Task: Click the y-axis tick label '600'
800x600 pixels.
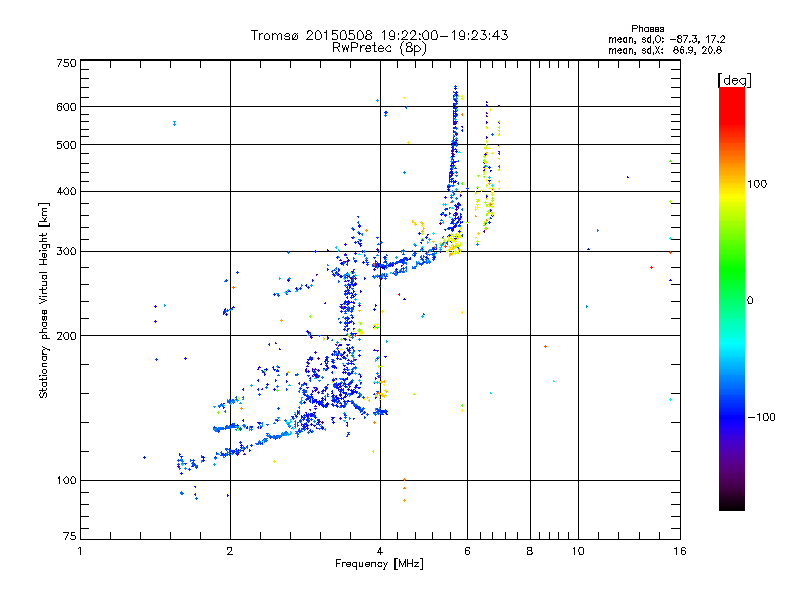Action: (x=67, y=107)
